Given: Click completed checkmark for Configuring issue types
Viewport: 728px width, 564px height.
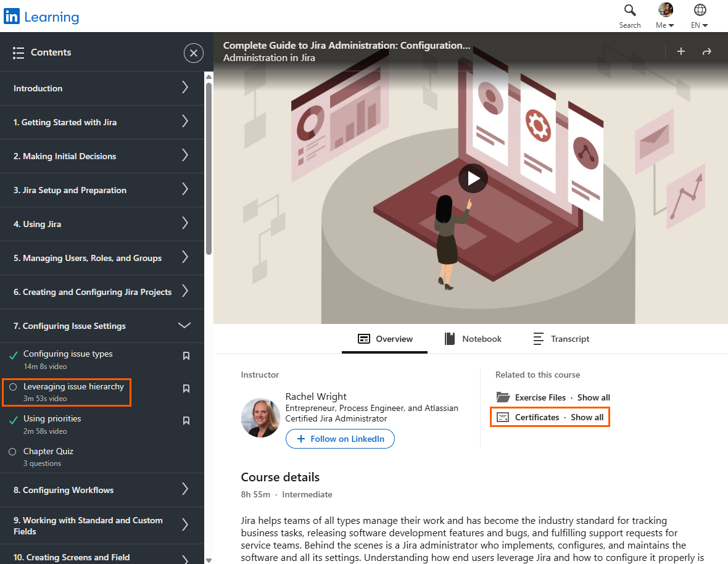Looking at the screenshot, I should click(14, 355).
